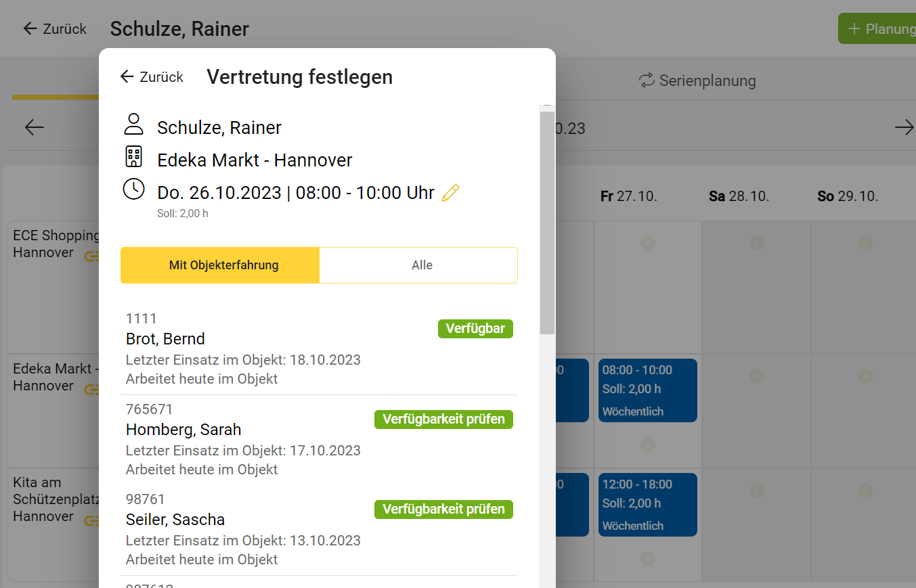916x588 pixels.
Task: Click Letzter Einsatz im Objekt: 17.10.2023
Action: point(243,451)
